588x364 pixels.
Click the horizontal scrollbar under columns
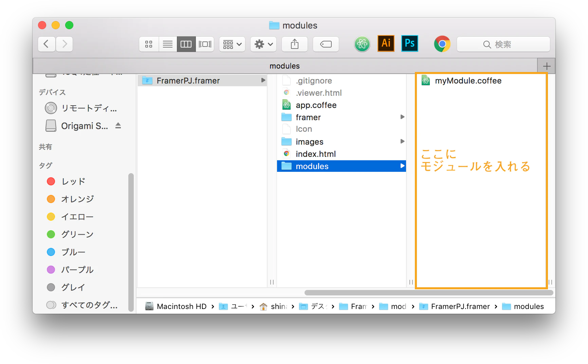(x=429, y=293)
